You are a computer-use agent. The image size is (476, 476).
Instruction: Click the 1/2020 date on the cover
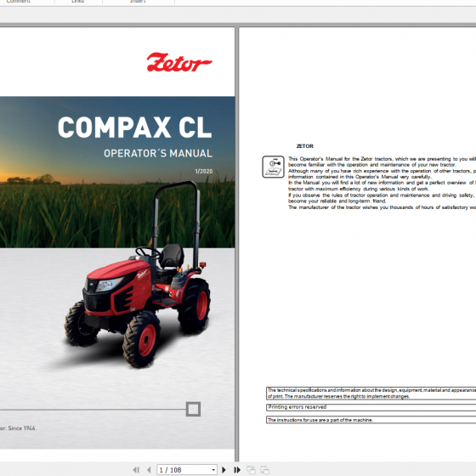point(204,171)
